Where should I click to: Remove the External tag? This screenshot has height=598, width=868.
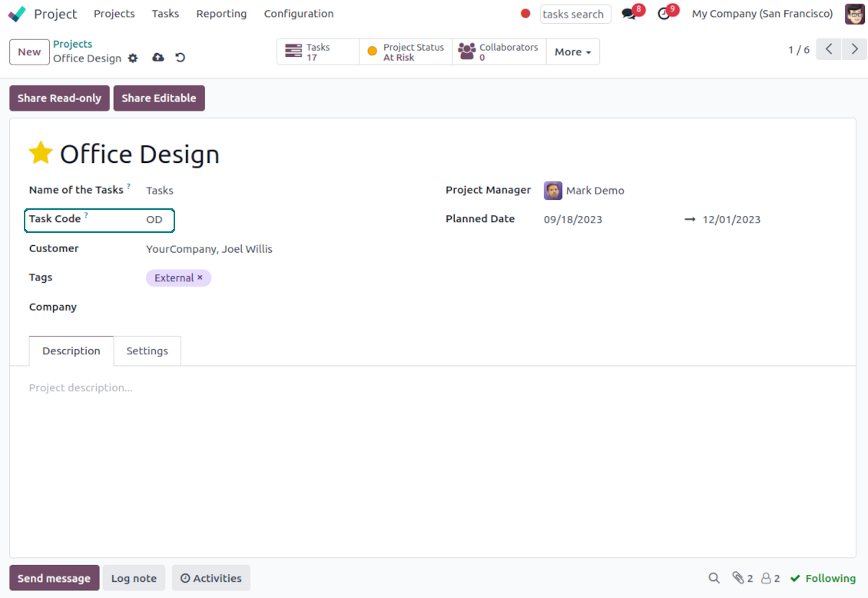click(x=200, y=277)
